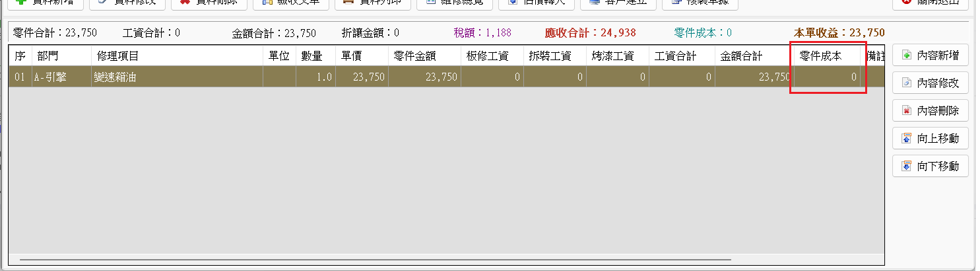Click the 工資合計 cell of row 01
980x271 pixels.
pyautogui.click(x=682, y=77)
